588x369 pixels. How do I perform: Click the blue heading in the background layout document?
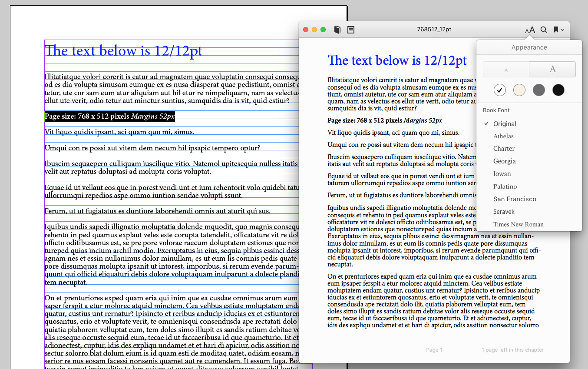[123, 51]
